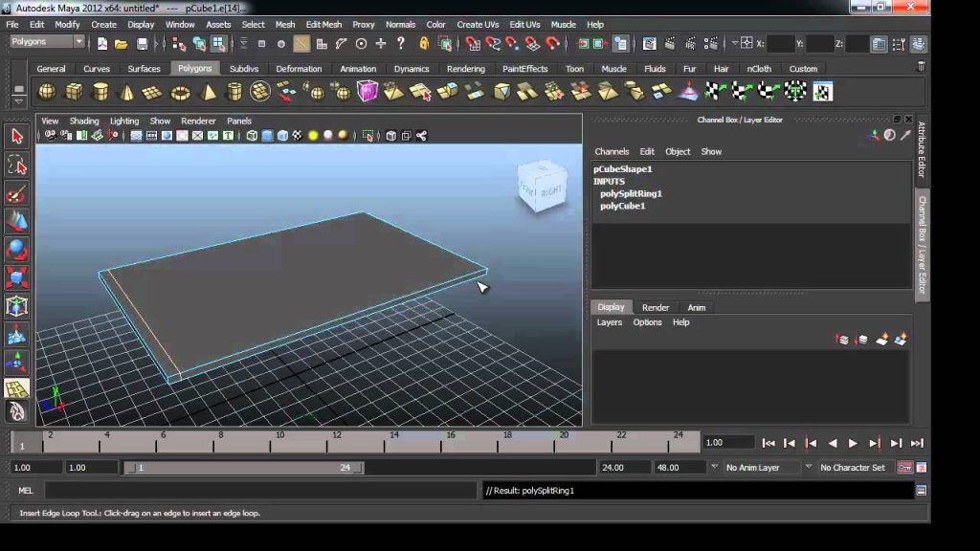This screenshot has width=980, height=551.
Task: Create a polygon cylinder from the shelf
Action: [100, 92]
